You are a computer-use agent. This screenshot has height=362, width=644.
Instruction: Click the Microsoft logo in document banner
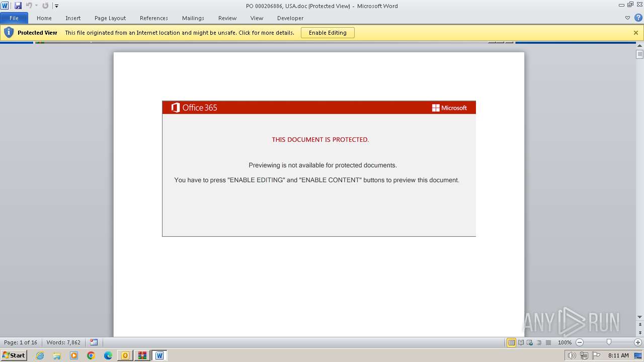tap(449, 108)
